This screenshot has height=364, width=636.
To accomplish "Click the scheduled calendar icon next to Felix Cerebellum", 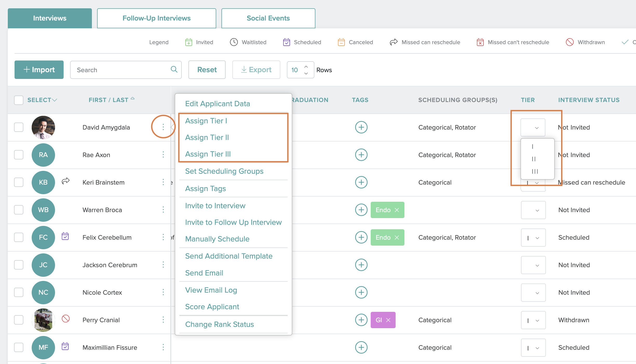I will (x=65, y=237).
